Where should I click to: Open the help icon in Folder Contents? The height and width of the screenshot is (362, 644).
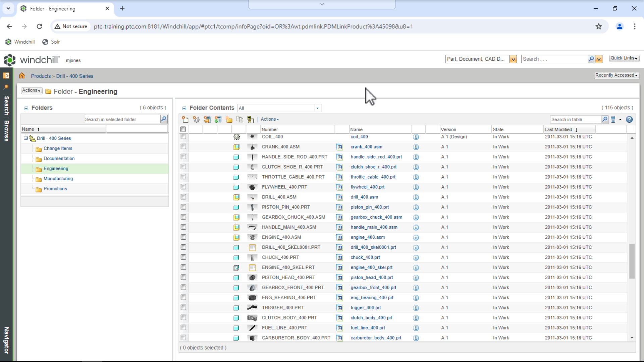[x=629, y=119]
